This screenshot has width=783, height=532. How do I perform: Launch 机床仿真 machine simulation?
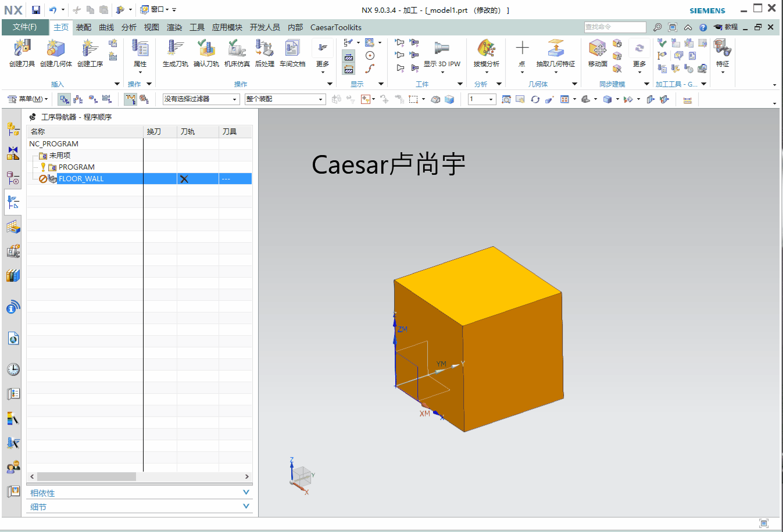click(237, 53)
